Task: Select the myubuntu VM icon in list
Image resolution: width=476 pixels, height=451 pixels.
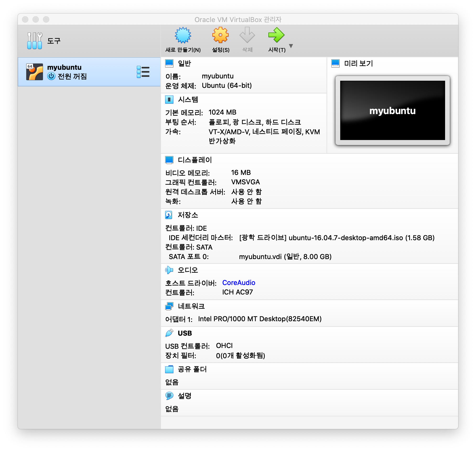Action: coord(35,72)
